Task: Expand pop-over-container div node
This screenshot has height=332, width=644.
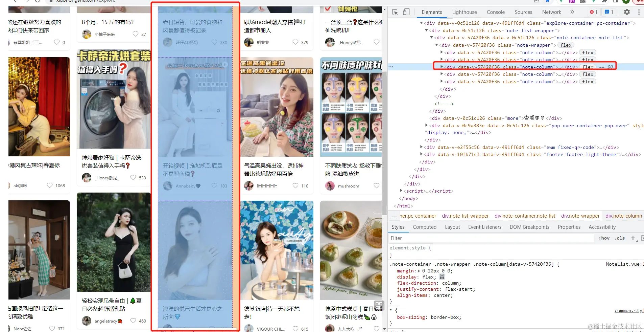Action: pyautogui.click(x=426, y=126)
